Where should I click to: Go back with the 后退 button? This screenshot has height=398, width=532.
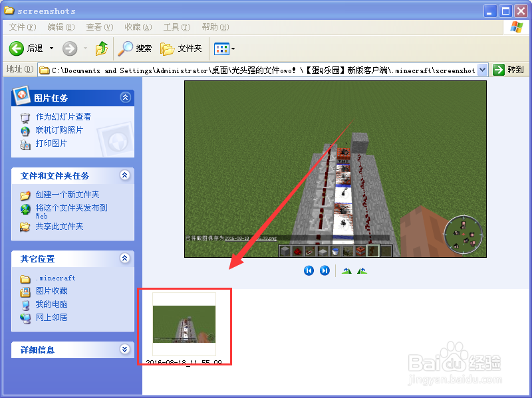click(x=26, y=49)
